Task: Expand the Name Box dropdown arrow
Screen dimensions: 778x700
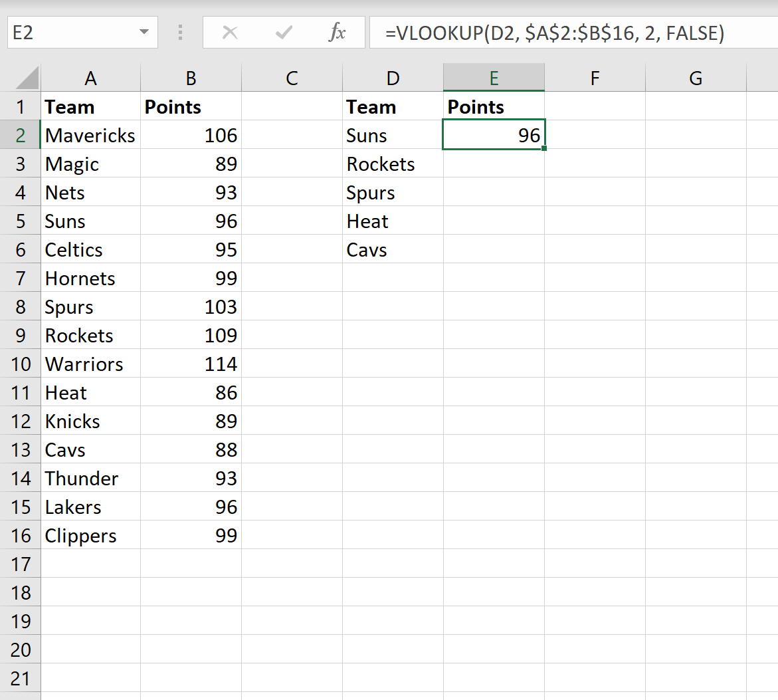Action: pyautogui.click(x=144, y=33)
